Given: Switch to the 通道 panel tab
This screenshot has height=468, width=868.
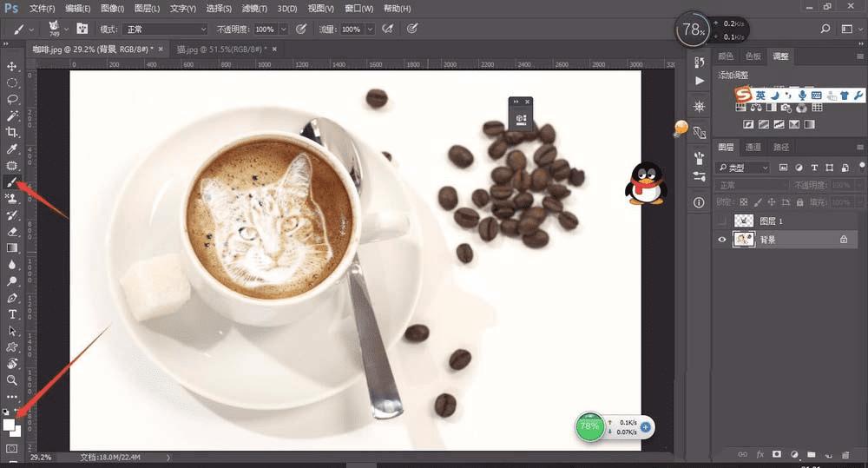Looking at the screenshot, I should (753, 148).
